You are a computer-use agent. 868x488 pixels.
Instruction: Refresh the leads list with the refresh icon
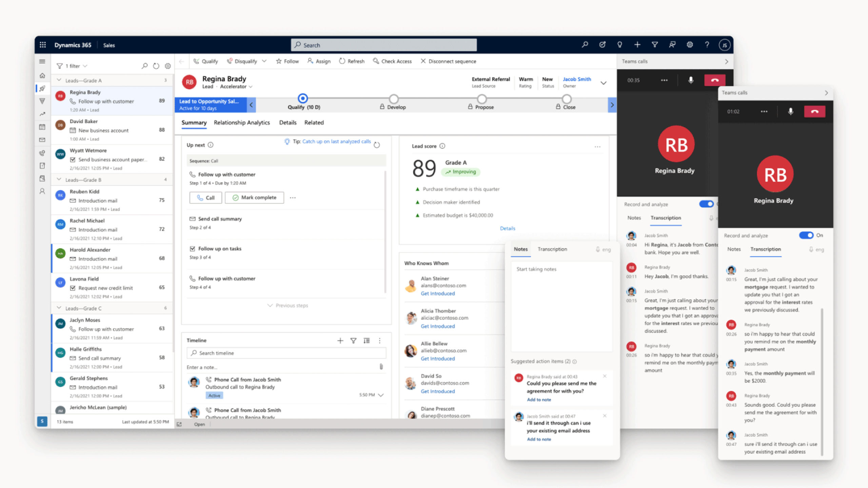tap(156, 66)
